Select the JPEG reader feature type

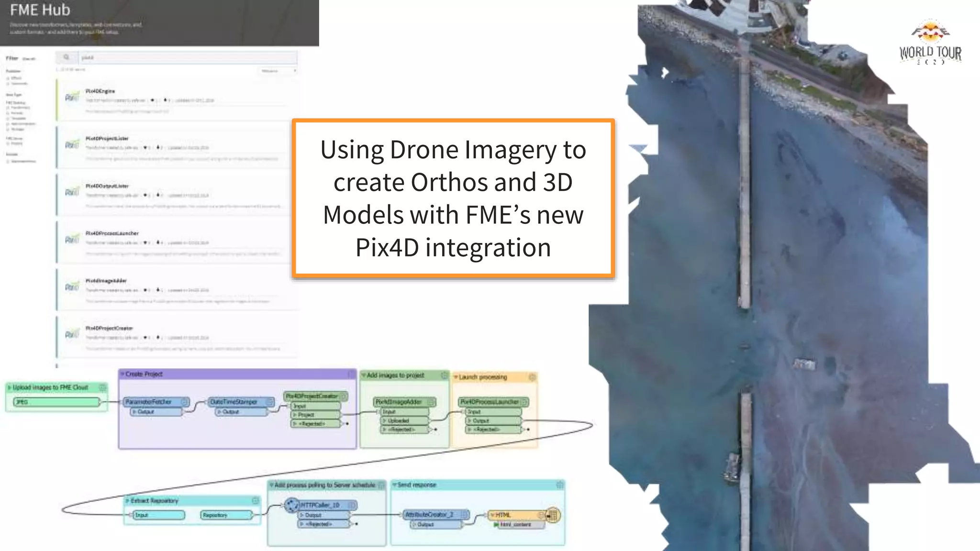pos(56,402)
